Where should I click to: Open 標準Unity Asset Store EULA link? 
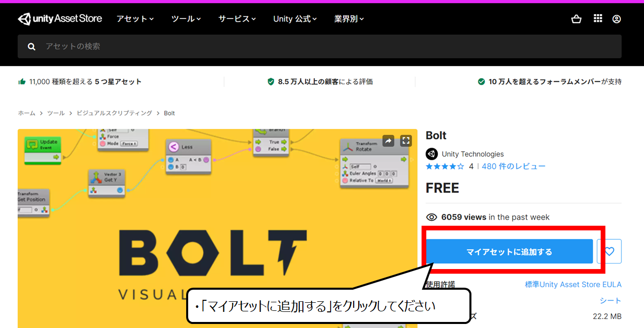[x=573, y=285]
